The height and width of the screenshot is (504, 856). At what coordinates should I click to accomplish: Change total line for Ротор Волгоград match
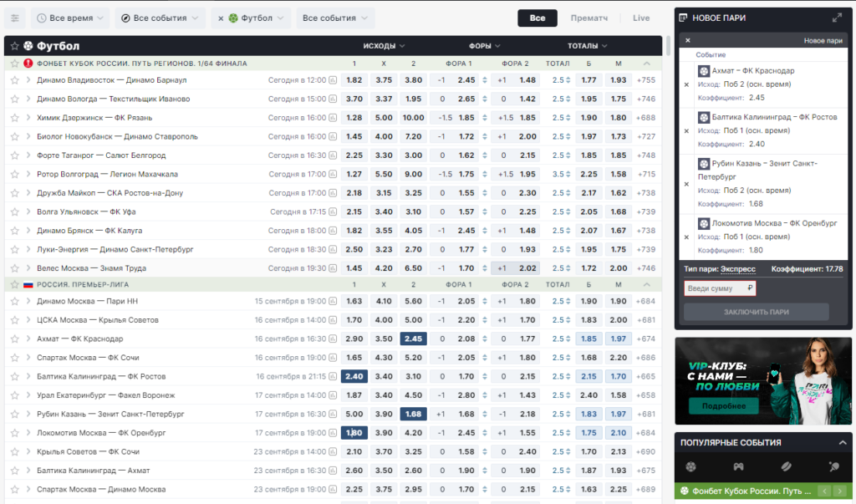click(568, 174)
